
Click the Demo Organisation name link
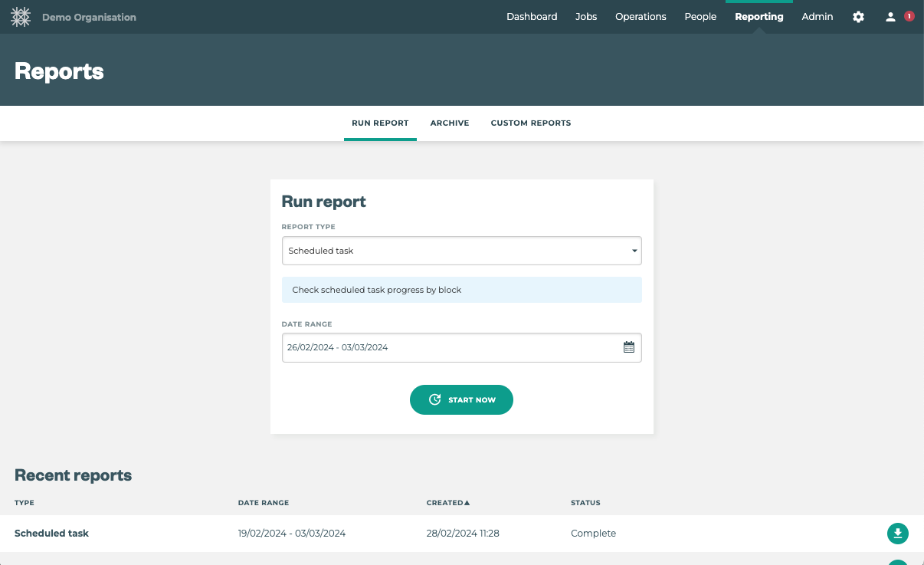pos(89,17)
